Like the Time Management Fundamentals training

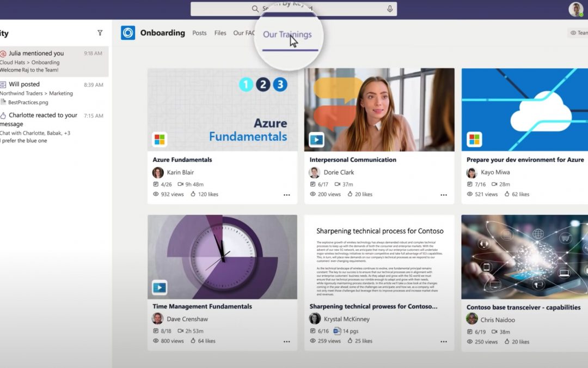193,341
